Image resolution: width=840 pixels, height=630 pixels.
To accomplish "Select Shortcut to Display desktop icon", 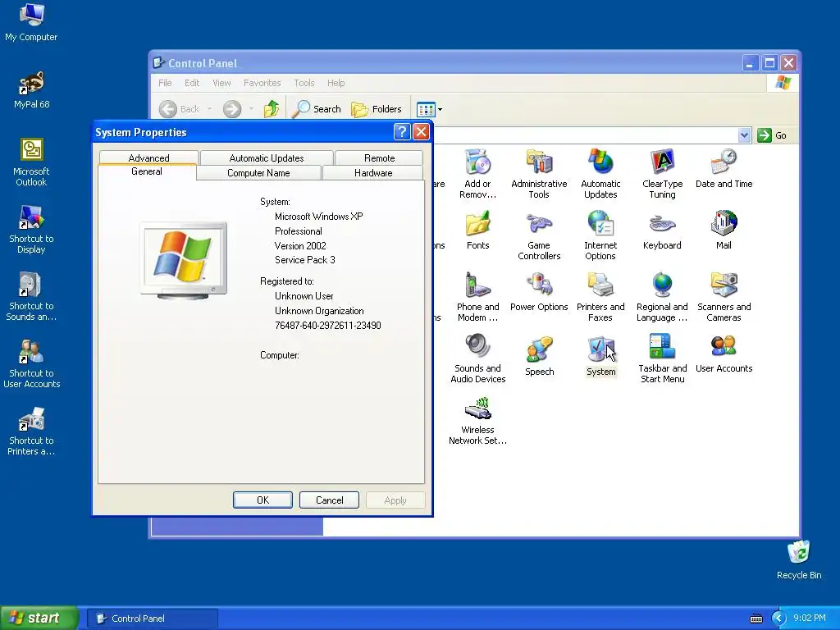I will pyautogui.click(x=31, y=230).
